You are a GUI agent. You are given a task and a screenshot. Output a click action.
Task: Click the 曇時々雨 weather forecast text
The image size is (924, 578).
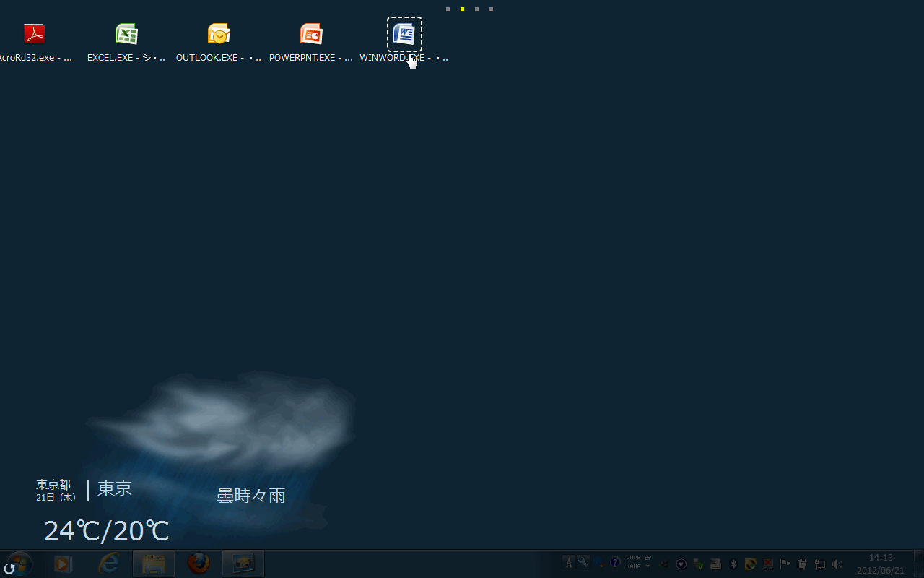[251, 496]
